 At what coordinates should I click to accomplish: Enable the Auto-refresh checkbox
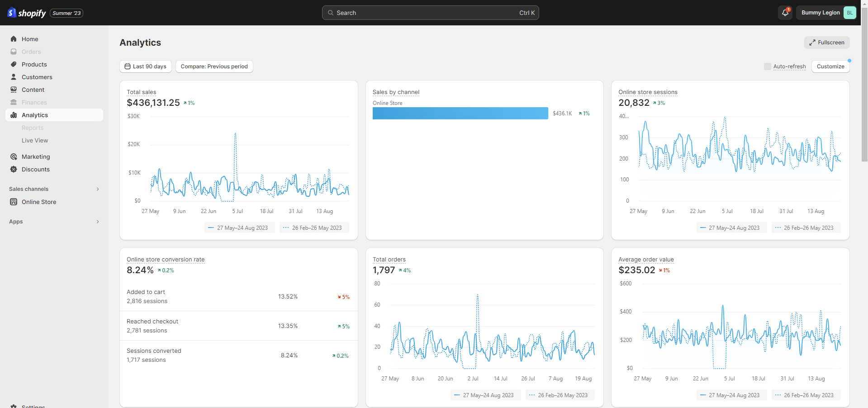pyautogui.click(x=767, y=66)
